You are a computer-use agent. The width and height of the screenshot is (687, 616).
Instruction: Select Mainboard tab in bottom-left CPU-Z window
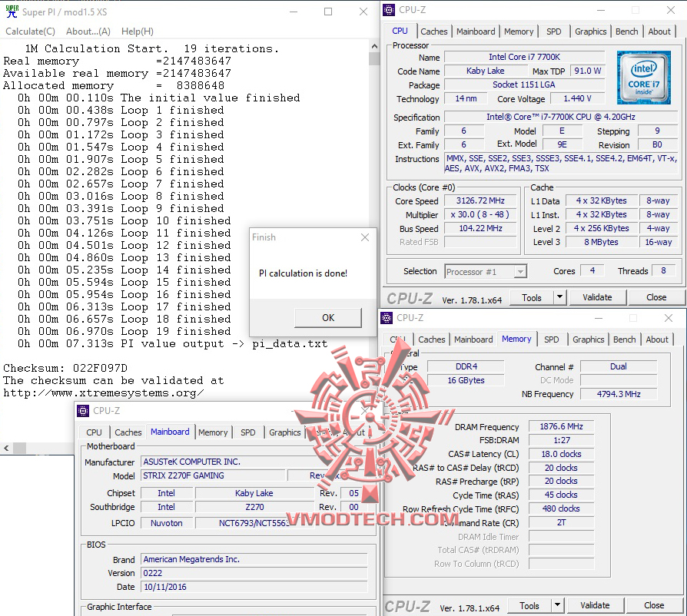click(x=170, y=432)
